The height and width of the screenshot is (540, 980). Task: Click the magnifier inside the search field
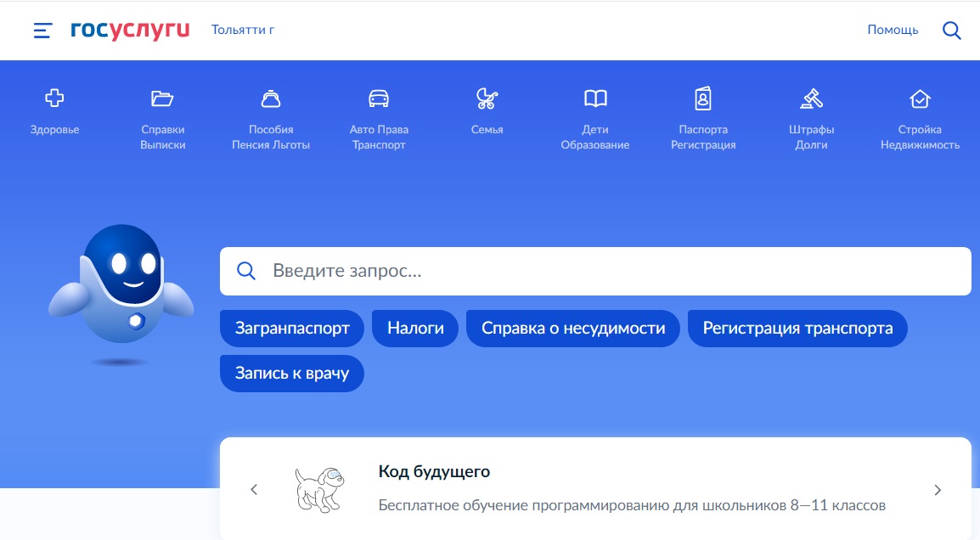(246, 271)
